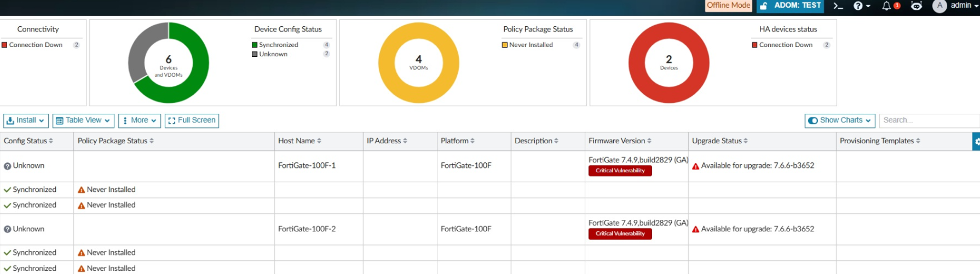The width and height of the screenshot is (980, 274).
Task: Sort by Platform column
Action: pos(458,141)
